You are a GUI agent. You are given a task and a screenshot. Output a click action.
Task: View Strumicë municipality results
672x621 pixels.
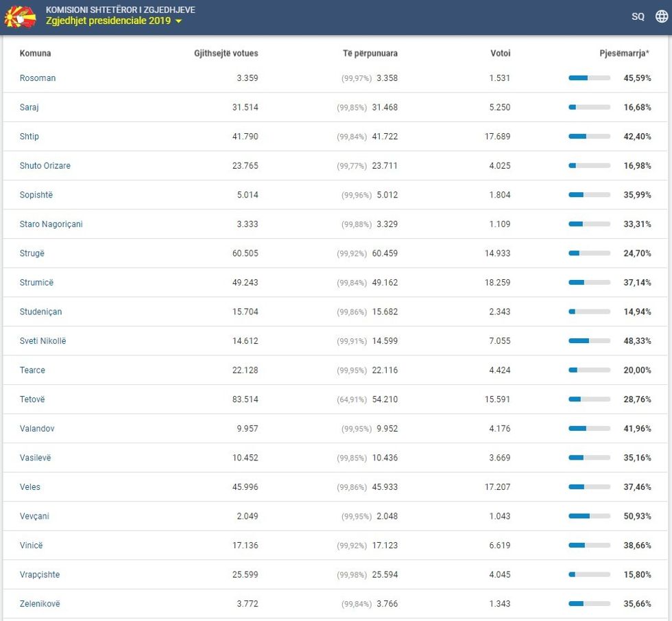[x=36, y=283]
